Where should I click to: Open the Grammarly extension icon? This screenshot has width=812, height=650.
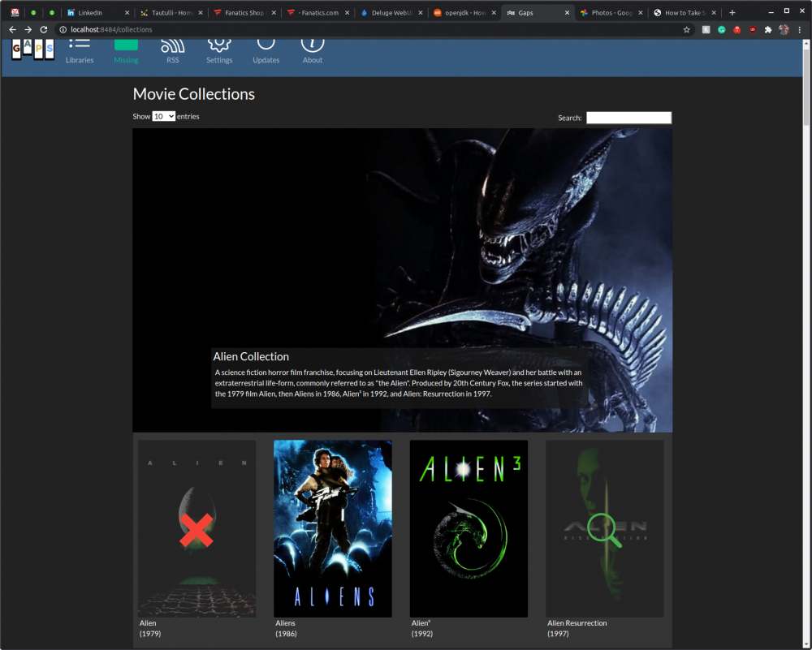(721, 29)
